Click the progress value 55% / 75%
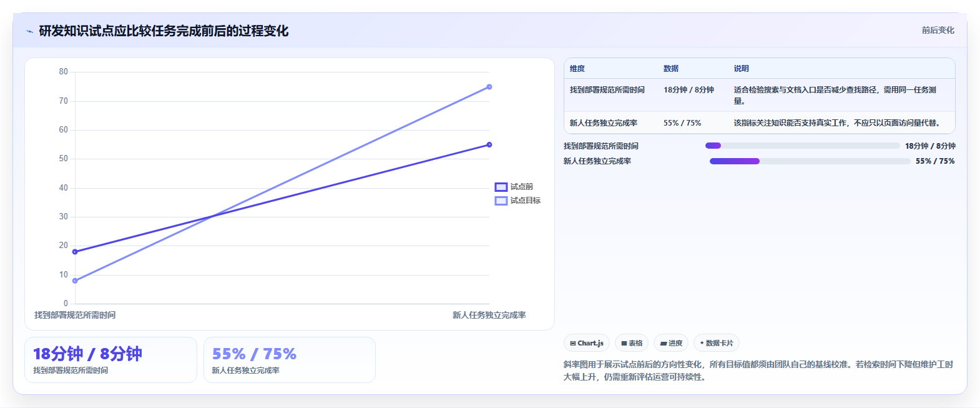Viewport: 980px width, 408px height. click(x=935, y=161)
